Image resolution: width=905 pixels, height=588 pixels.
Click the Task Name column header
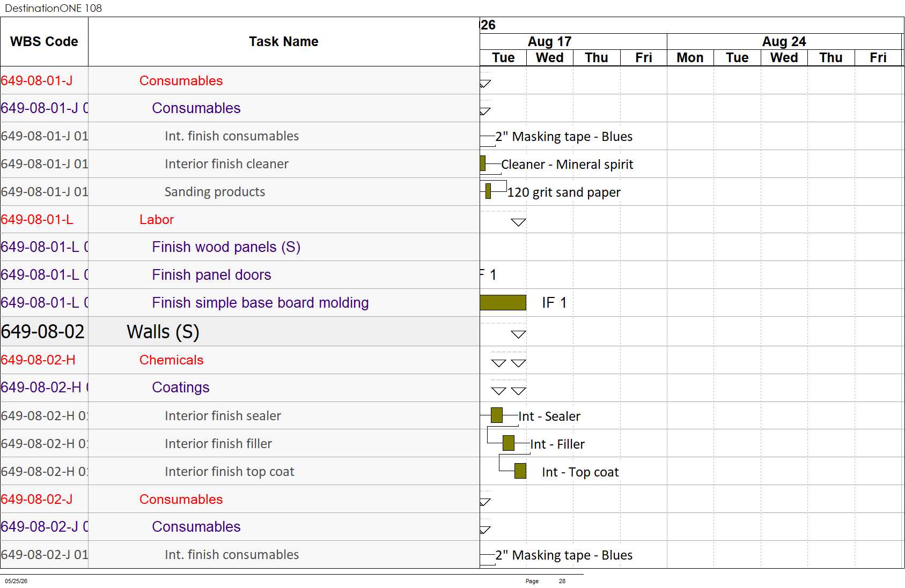point(284,42)
